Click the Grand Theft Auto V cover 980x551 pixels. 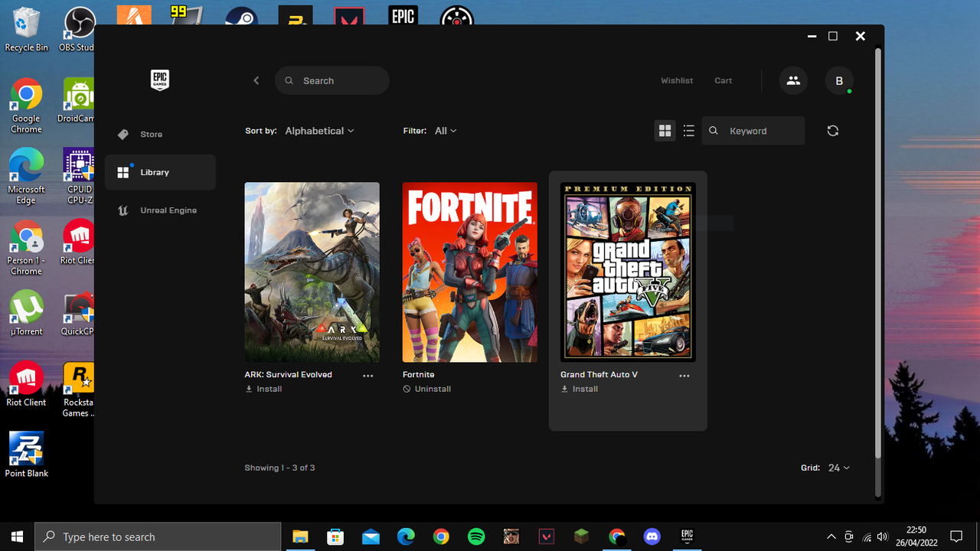point(628,272)
